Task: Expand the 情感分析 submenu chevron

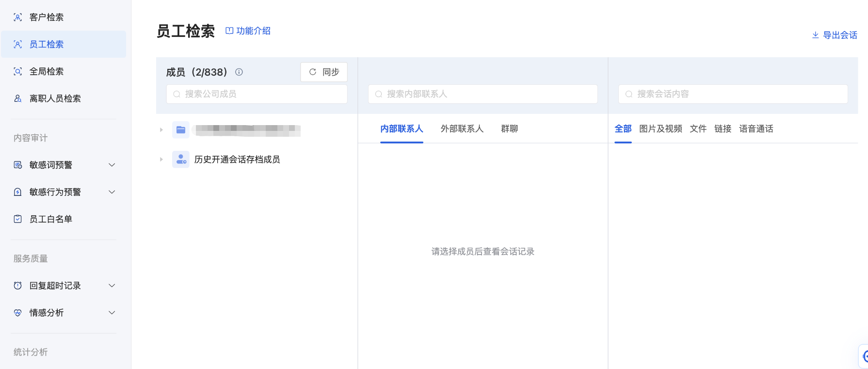Action: tap(112, 313)
